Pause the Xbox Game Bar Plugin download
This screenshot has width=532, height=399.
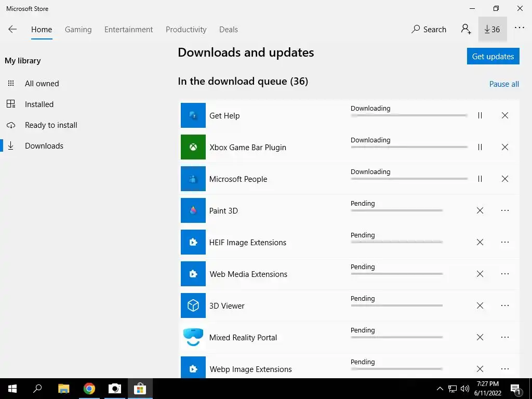click(x=480, y=147)
